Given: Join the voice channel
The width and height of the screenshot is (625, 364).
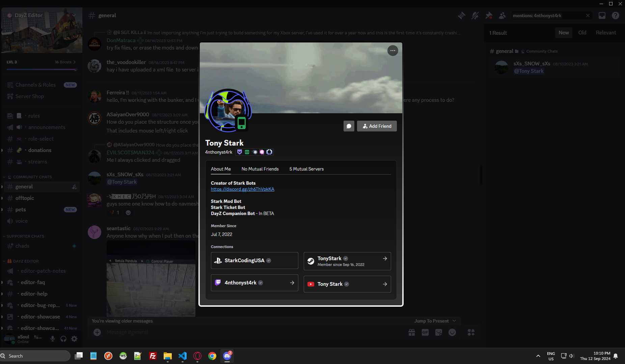Looking at the screenshot, I should point(42,221).
